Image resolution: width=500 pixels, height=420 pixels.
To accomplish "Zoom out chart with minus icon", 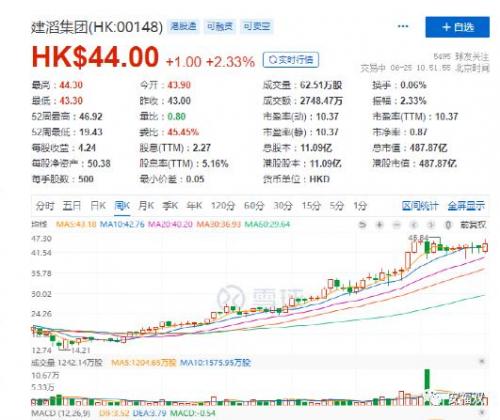I will click(x=396, y=225).
